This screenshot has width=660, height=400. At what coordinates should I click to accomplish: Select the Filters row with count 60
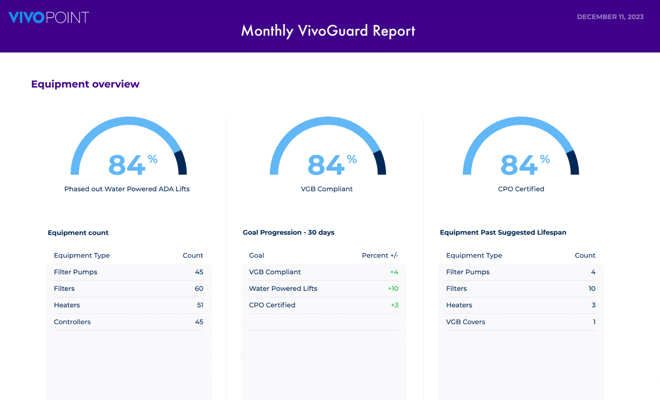point(128,288)
